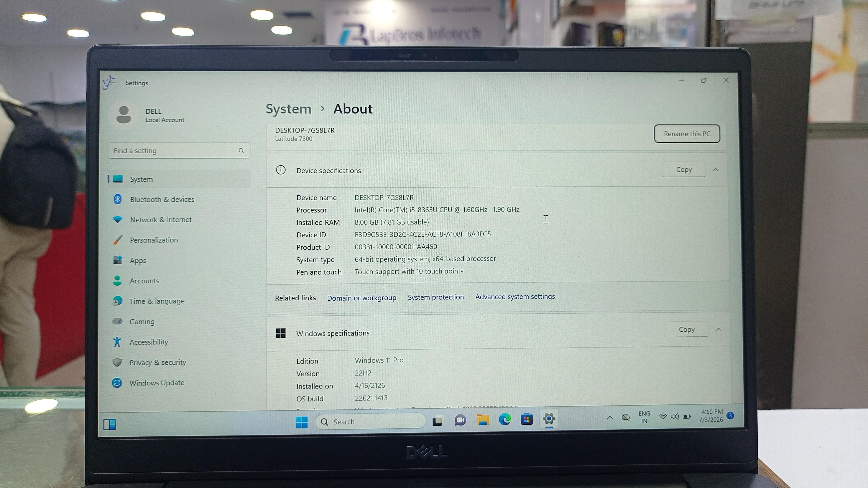Click the Wi-Fi tray icon
868x488 pixels.
click(x=663, y=417)
